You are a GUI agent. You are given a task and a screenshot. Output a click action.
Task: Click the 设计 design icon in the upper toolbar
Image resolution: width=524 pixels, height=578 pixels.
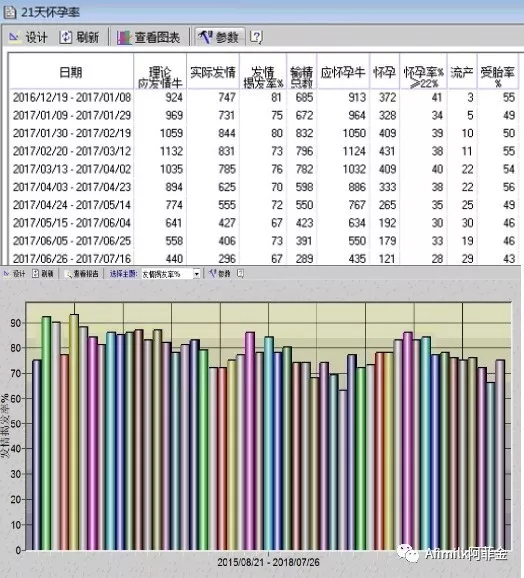[28, 37]
